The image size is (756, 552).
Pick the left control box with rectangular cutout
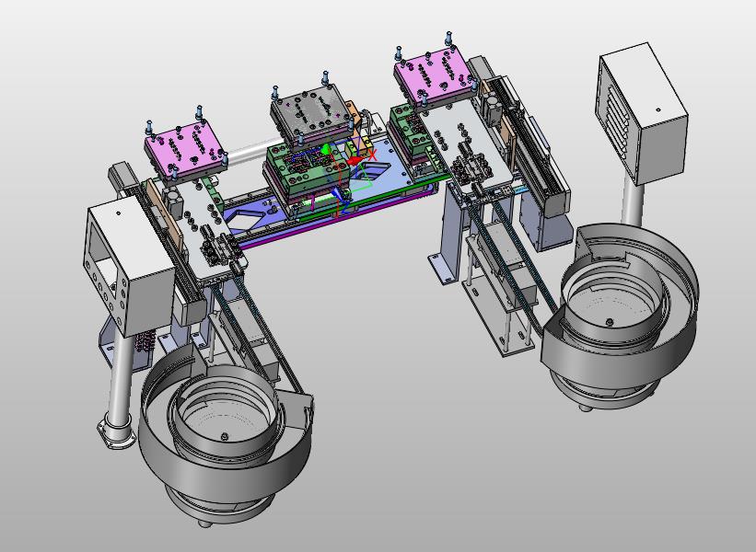pyautogui.click(x=129, y=267)
